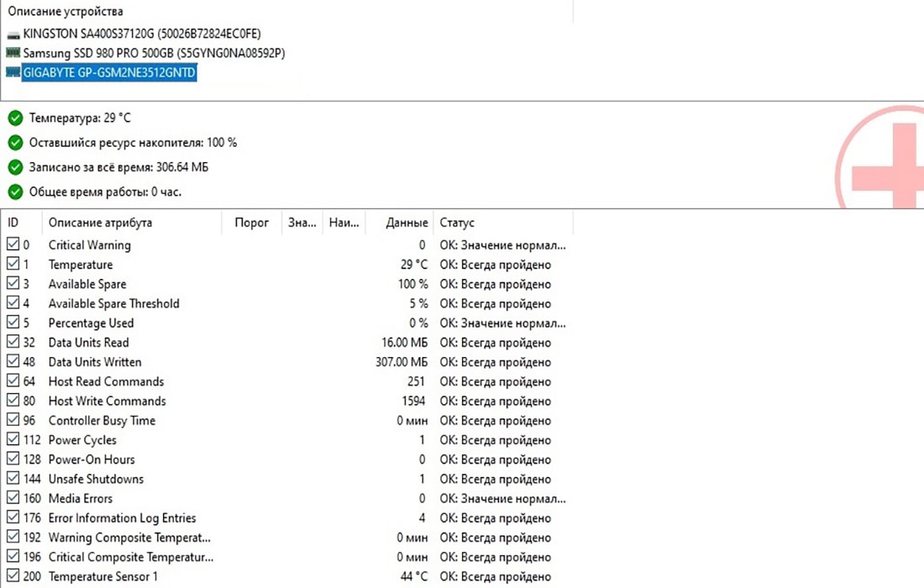Toggle the Data Units Read checkbox
Screen dimensions: 924x588
tap(13, 341)
